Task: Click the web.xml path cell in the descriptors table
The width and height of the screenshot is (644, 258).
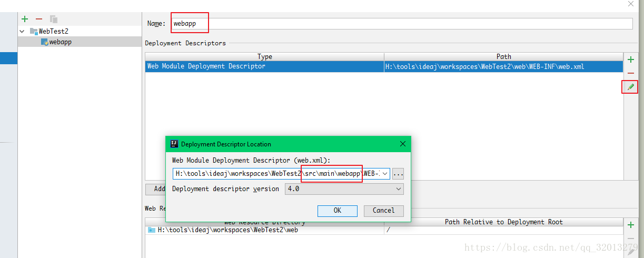Action: (x=503, y=67)
